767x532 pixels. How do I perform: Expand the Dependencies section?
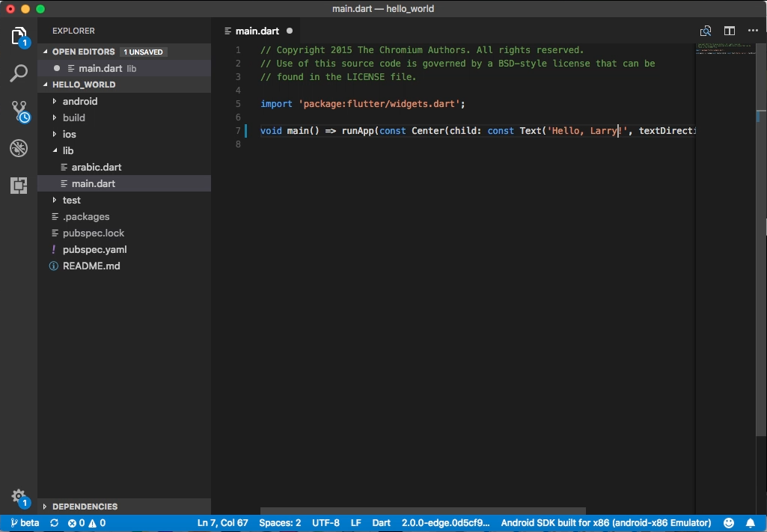click(x=124, y=507)
